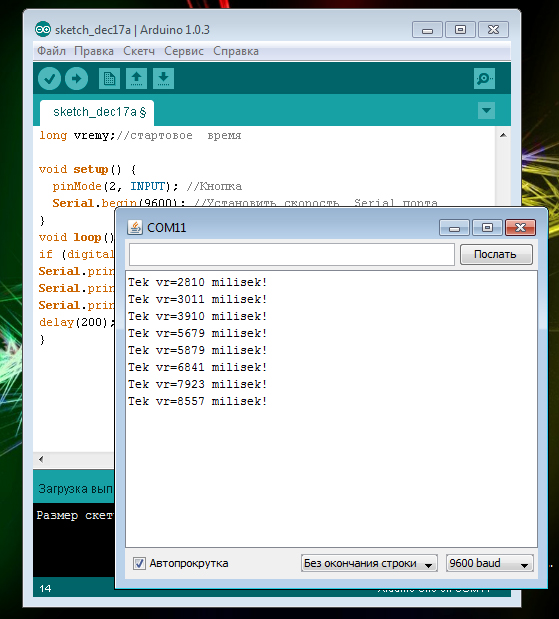This screenshot has width=559, height=619.
Task: Open the Файл menu
Action: [x=51, y=51]
